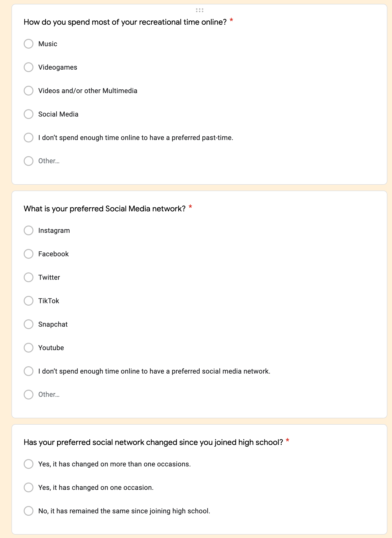Select the Music radio option
The height and width of the screenshot is (538, 392).
[29, 44]
